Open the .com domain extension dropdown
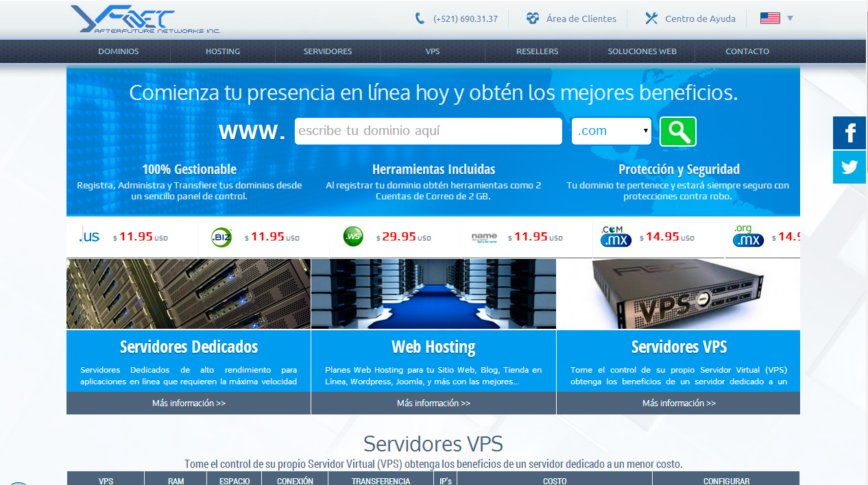This screenshot has height=485, width=868. pyautogui.click(x=611, y=132)
